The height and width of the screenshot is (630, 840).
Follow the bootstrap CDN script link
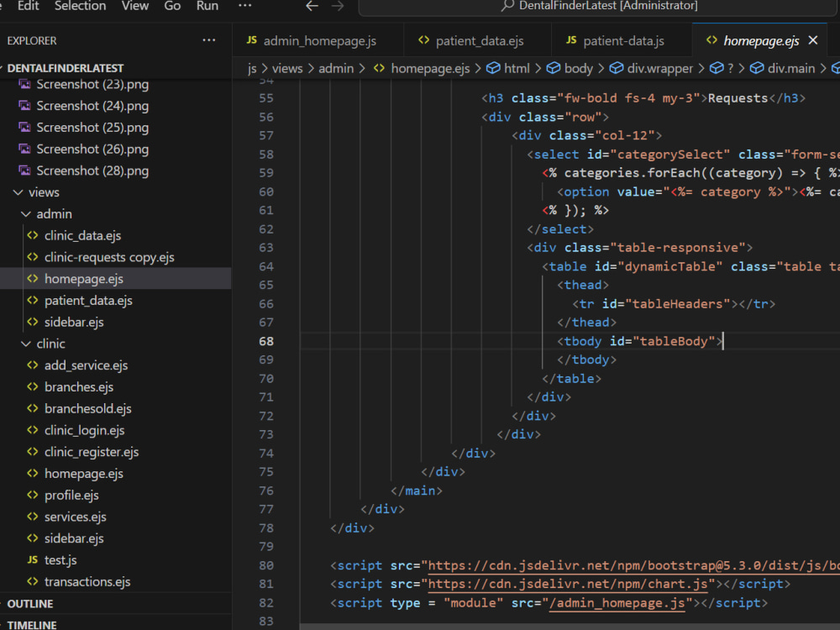633,565
